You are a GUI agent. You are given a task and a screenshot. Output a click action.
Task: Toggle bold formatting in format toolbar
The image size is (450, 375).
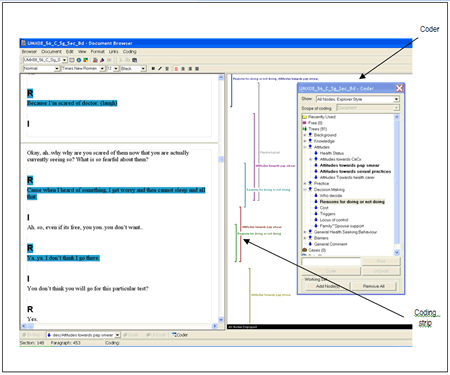[x=153, y=68]
